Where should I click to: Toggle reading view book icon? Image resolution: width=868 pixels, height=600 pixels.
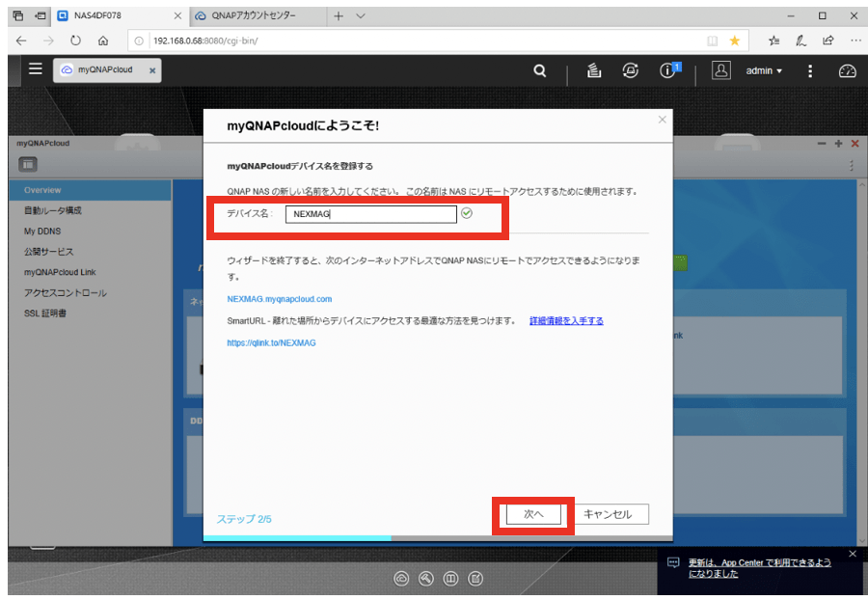pos(713,41)
